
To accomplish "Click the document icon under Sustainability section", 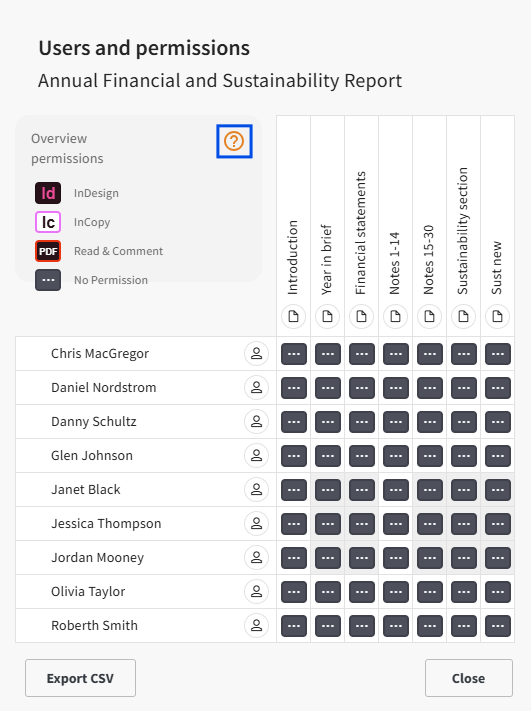I will (x=463, y=316).
